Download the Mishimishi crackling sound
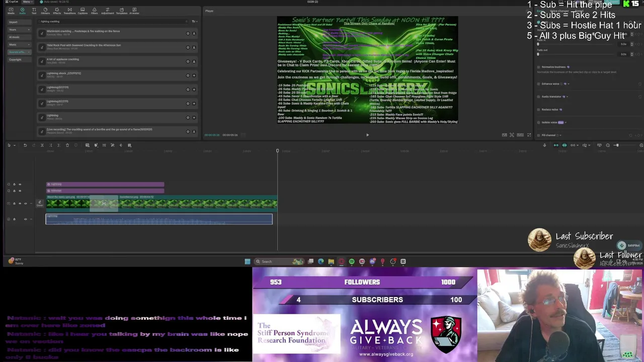This screenshot has width=644, height=362. [194, 34]
